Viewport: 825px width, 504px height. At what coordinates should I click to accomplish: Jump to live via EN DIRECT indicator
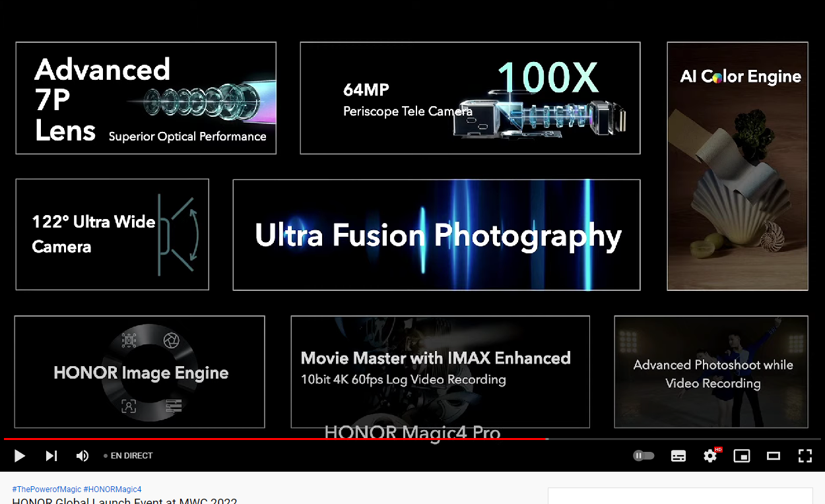[x=128, y=456]
